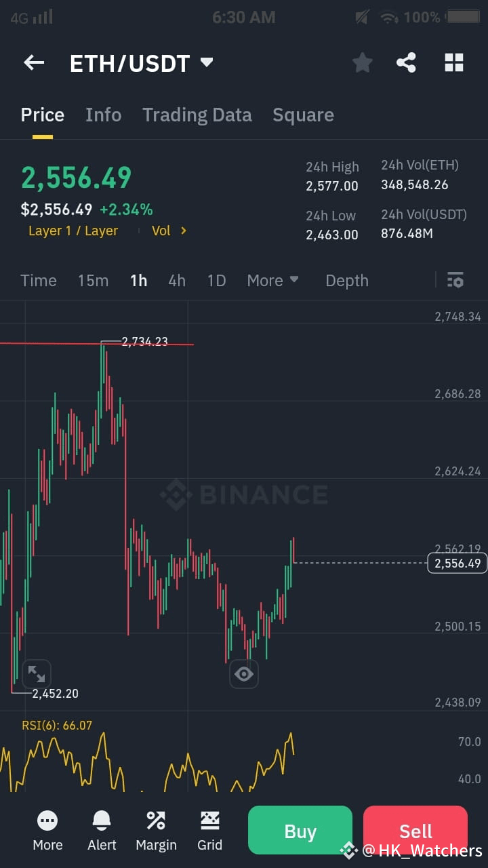Toggle the eye icon on the chart
The width and height of the screenshot is (488, 868).
(x=243, y=673)
